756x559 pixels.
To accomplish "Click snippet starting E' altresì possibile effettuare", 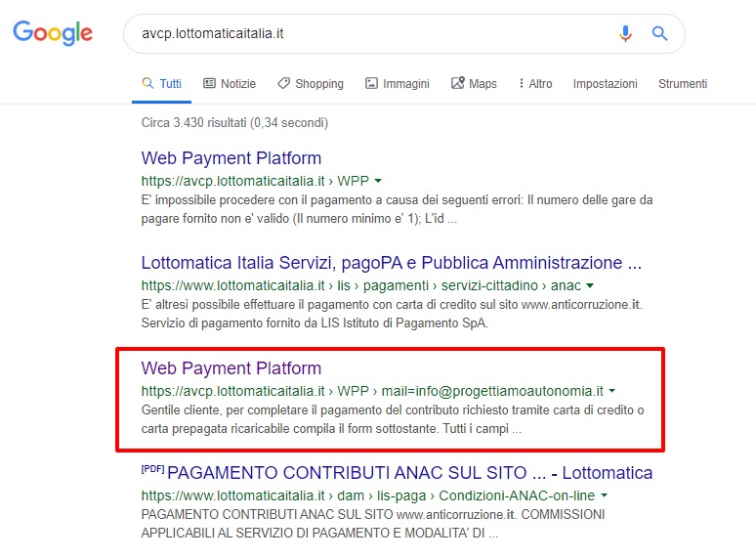I will pos(392,314).
